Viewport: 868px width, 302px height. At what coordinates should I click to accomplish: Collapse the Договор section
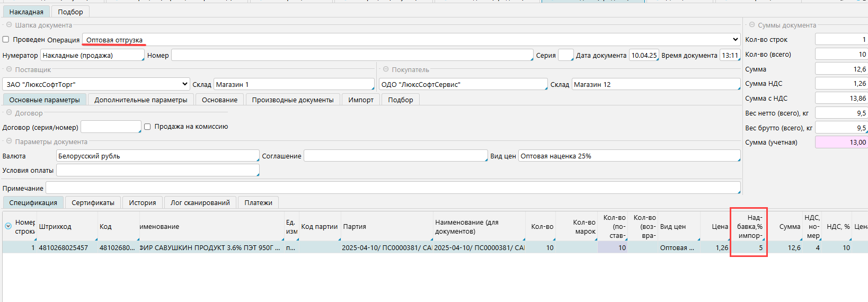coord(9,113)
